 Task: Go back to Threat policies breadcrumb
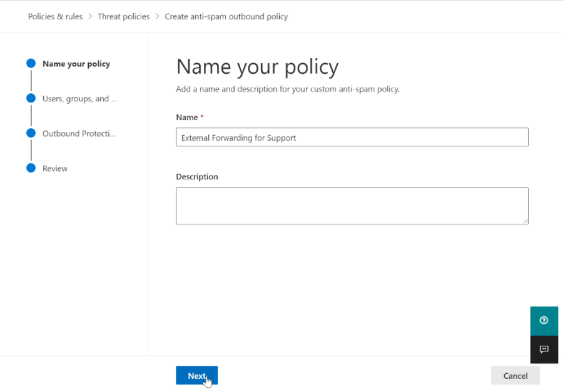[123, 17]
